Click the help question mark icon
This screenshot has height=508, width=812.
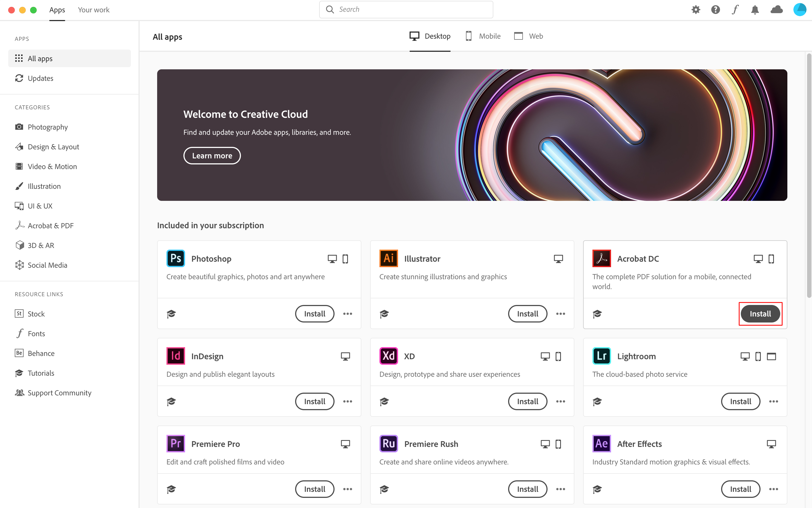[715, 10]
